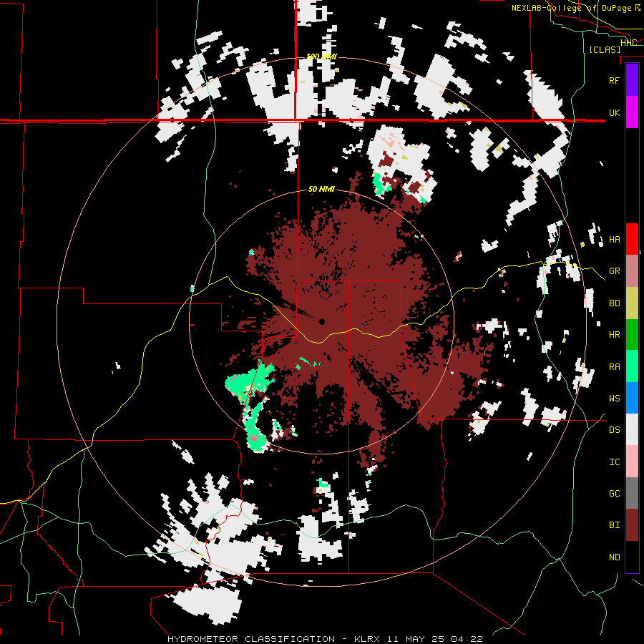Screen dimensions: 644x644
Task: Click the 'NEXLAB-College of DuPage' credit text
Action: (572, 8)
